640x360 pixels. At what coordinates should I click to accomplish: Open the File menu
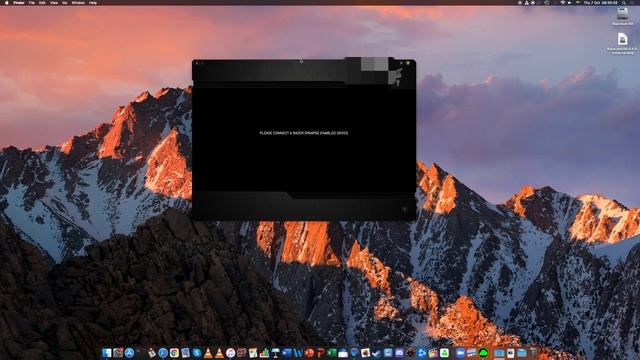pyautogui.click(x=31, y=2)
